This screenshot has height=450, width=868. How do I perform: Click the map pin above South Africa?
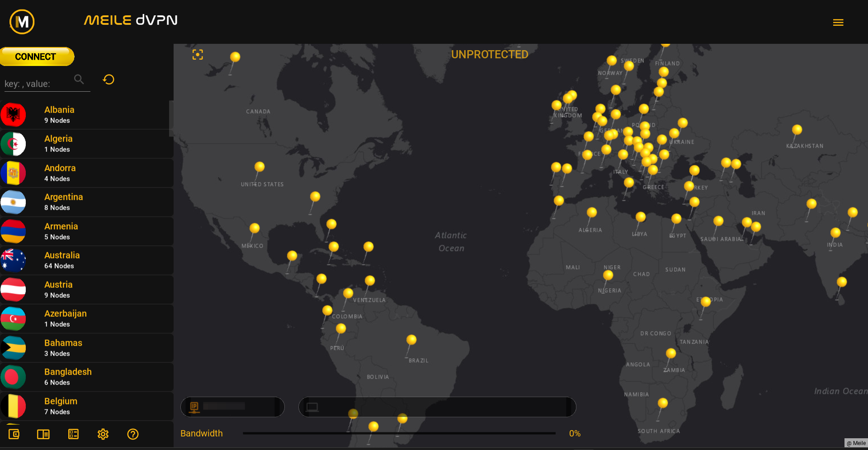[x=663, y=403]
